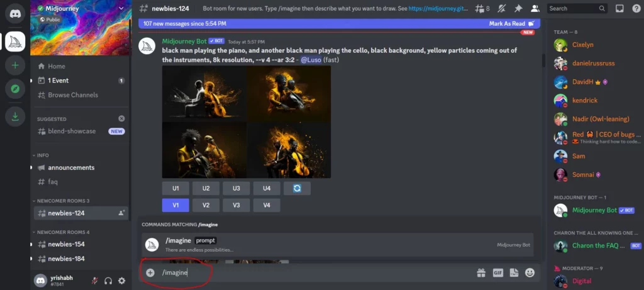Open the newbies-184 channel
644x290 pixels.
[80, 259]
